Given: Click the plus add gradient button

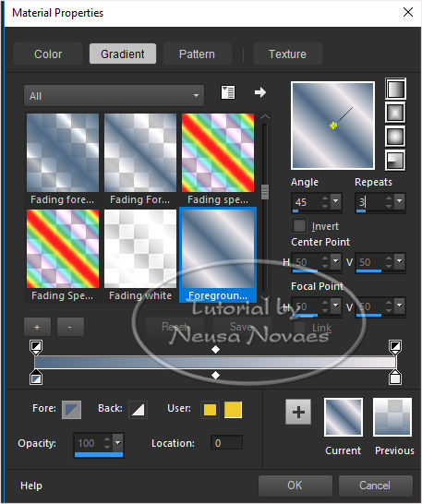Looking at the screenshot, I should tap(37, 327).
